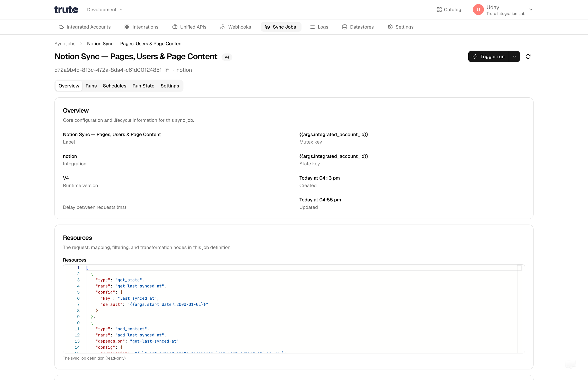Click the notion Integration value
Screen dimensions: 588x380
pos(70,156)
